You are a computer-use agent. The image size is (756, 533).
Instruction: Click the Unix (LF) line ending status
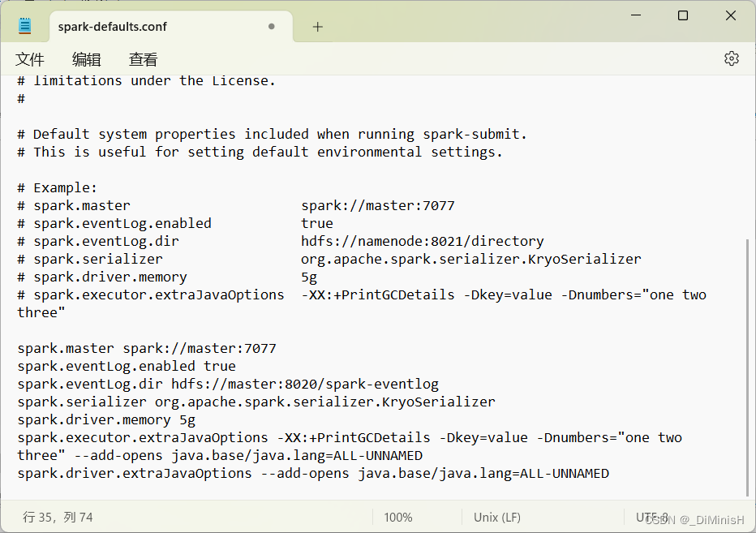click(x=497, y=517)
